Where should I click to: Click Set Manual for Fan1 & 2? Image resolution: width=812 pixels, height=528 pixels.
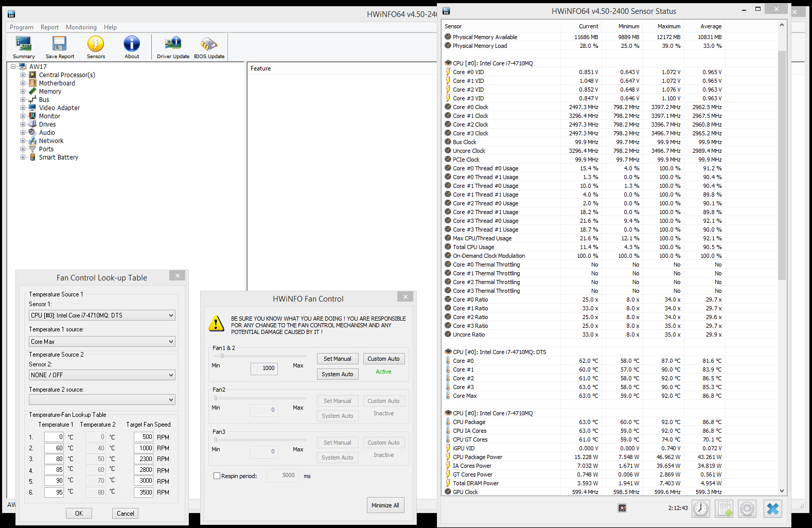pos(338,359)
